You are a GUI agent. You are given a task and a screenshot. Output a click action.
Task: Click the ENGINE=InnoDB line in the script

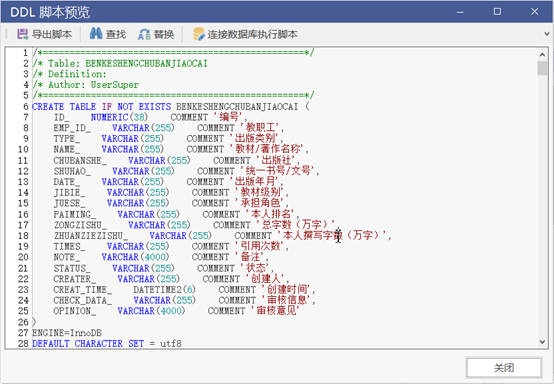click(x=67, y=333)
